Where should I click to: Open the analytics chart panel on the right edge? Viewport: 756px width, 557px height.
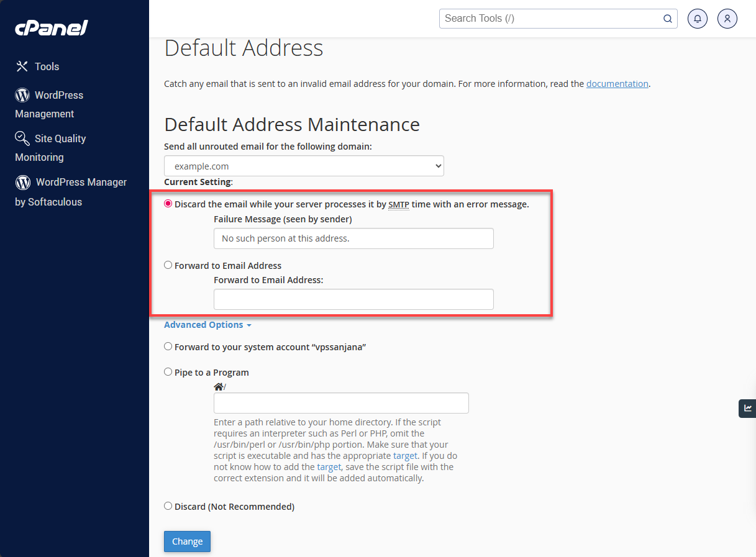(x=747, y=409)
